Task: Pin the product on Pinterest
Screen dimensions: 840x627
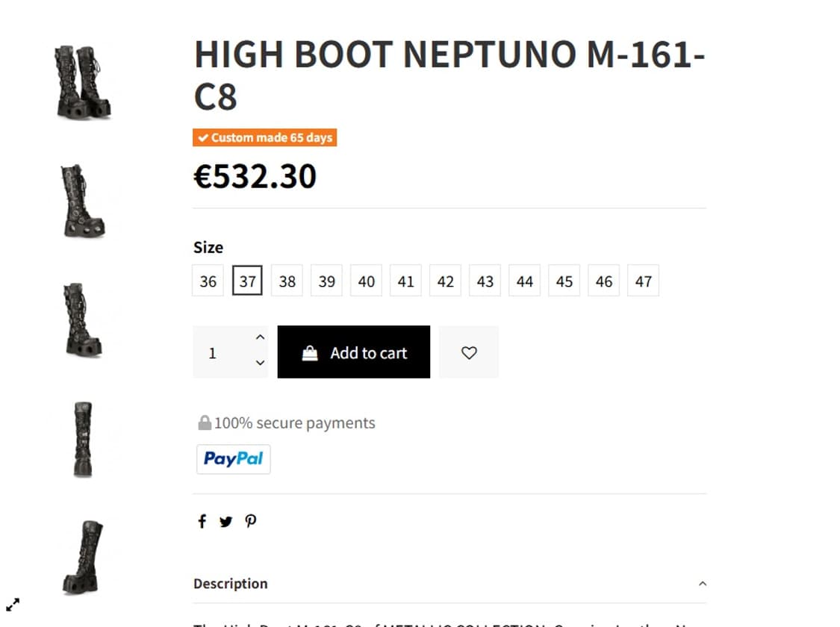Action: coord(251,521)
